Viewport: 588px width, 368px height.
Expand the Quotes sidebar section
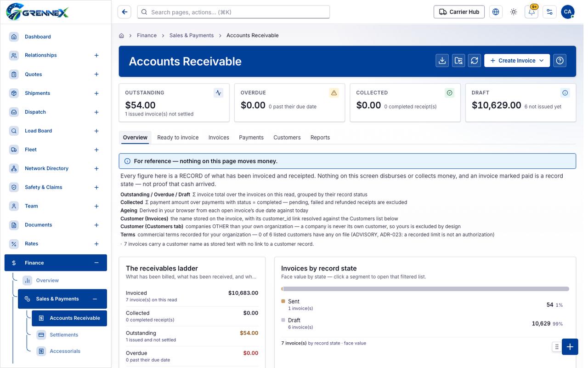96,75
